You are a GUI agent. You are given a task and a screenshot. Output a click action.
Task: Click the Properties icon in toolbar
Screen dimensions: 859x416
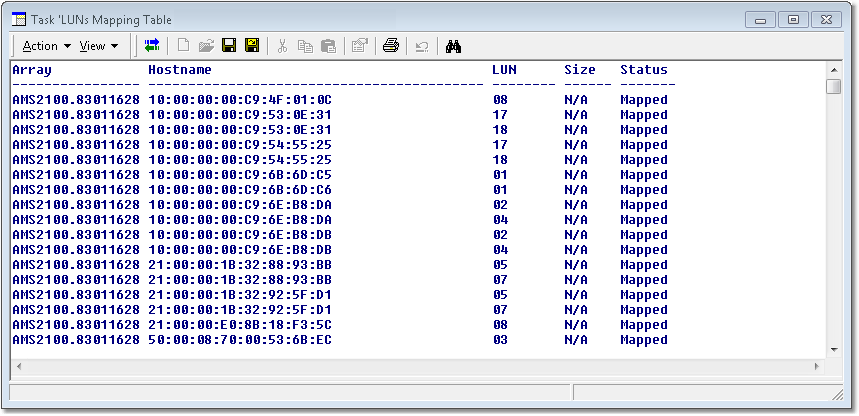[359, 45]
